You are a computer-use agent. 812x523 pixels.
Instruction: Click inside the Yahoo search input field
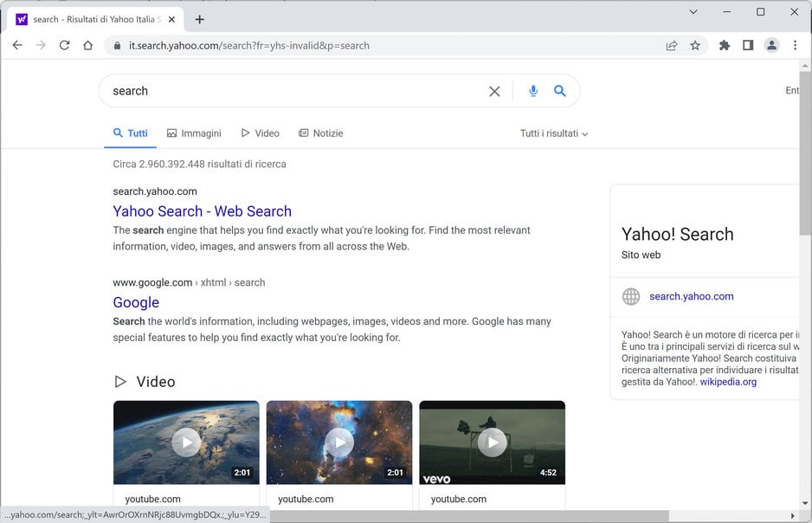294,91
